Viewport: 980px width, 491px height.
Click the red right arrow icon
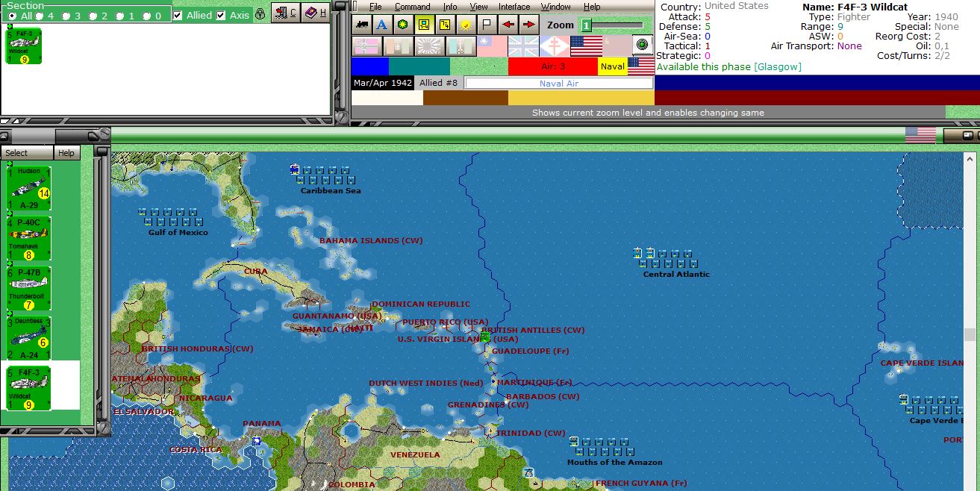point(529,25)
